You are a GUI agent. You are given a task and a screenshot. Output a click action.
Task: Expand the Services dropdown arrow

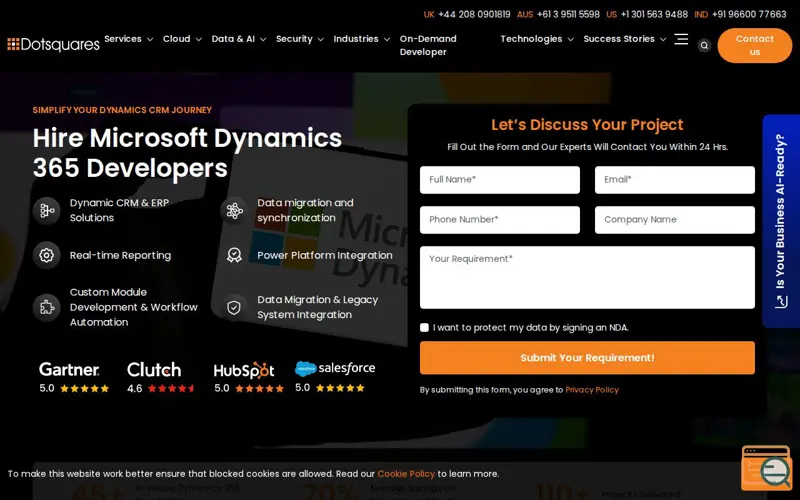pyautogui.click(x=150, y=39)
